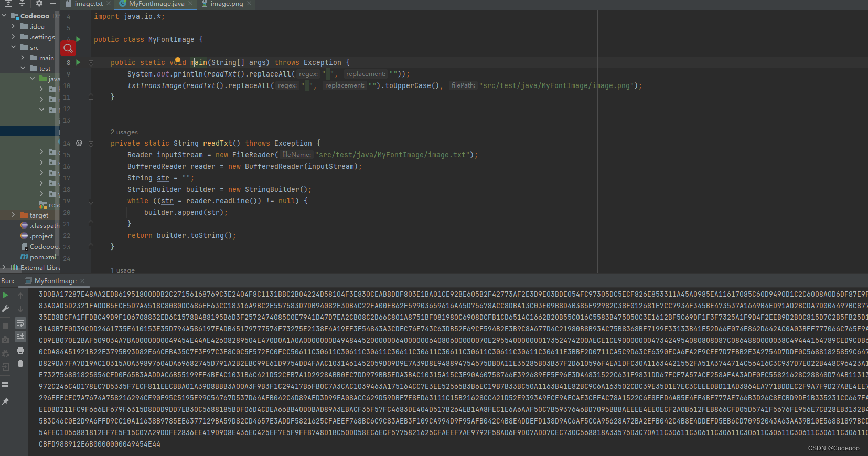Click the '2 usages' hint above readTxt
This screenshot has height=456, width=868.
(x=124, y=132)
